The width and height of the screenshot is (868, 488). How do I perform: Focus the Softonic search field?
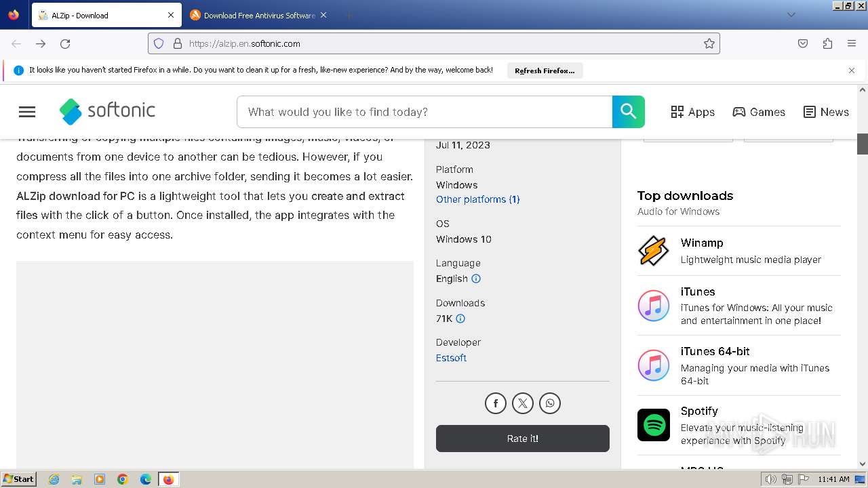425,112
